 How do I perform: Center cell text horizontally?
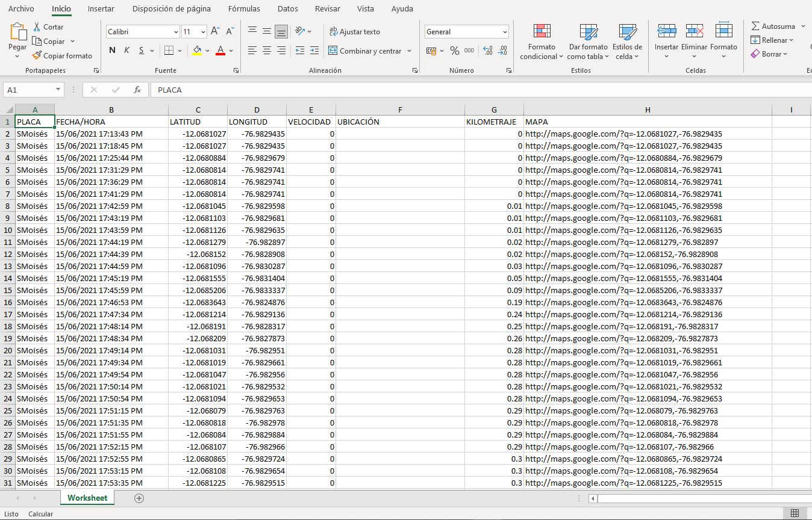(x=267, y=51)
